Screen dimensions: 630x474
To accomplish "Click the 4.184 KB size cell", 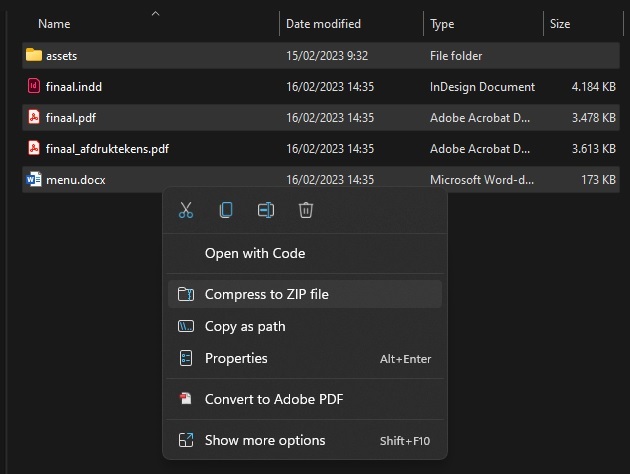I will click(x=593, y=86).
